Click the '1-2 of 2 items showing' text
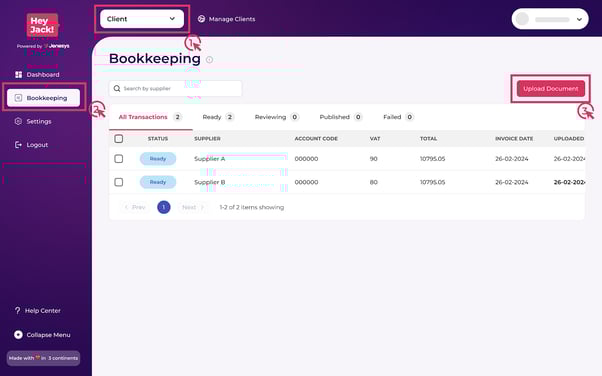 coord(252,207)
